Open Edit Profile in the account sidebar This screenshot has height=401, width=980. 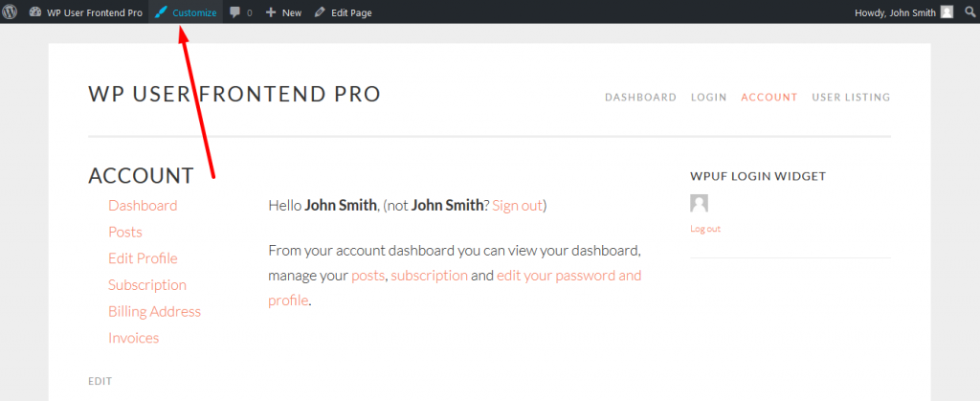click(x=143, y=258)
